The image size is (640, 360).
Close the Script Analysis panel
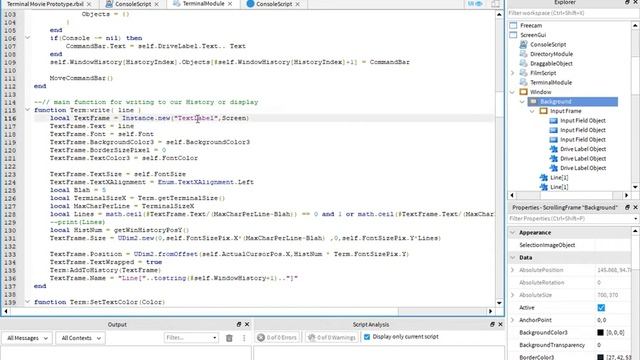point(500,324)
